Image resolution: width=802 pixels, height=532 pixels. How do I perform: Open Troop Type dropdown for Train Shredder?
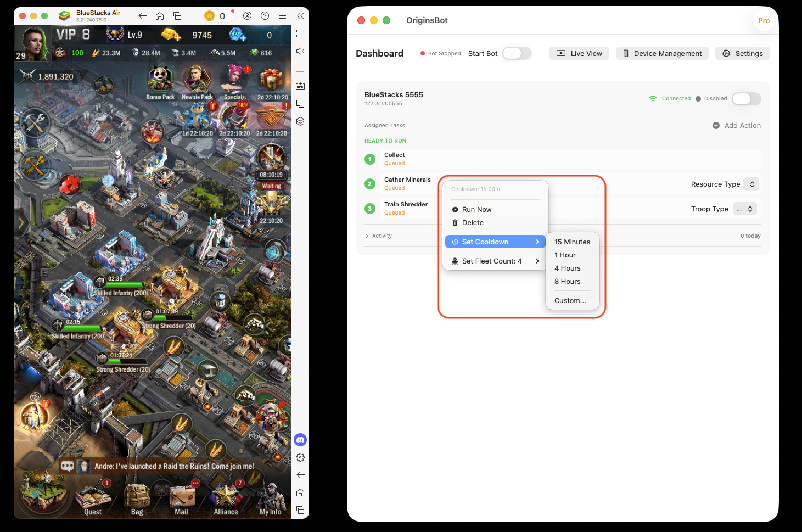click(x=745, y=209)
